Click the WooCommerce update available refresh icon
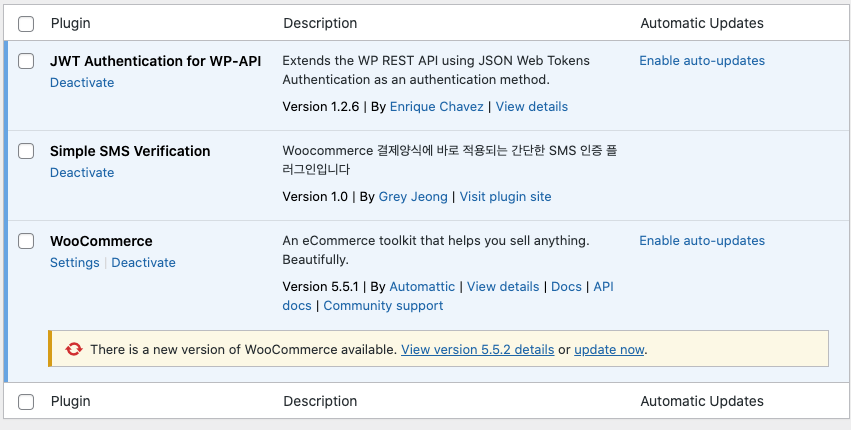Image resolution: width=851 pixels, height=430 pixels. (74, 349)
